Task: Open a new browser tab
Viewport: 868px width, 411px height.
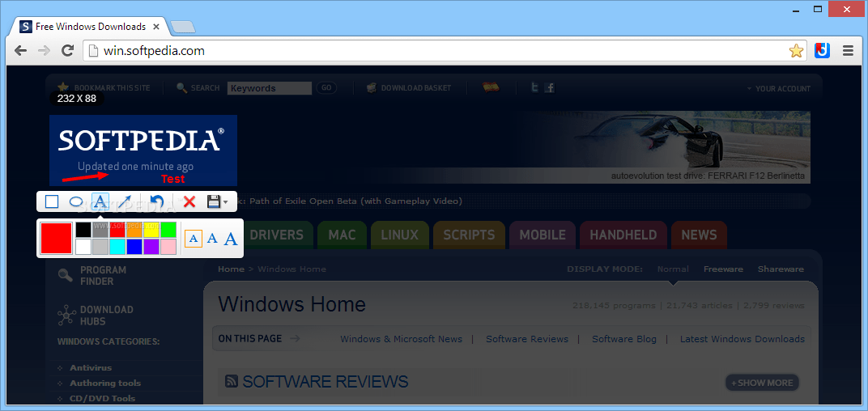Action: 182,27
